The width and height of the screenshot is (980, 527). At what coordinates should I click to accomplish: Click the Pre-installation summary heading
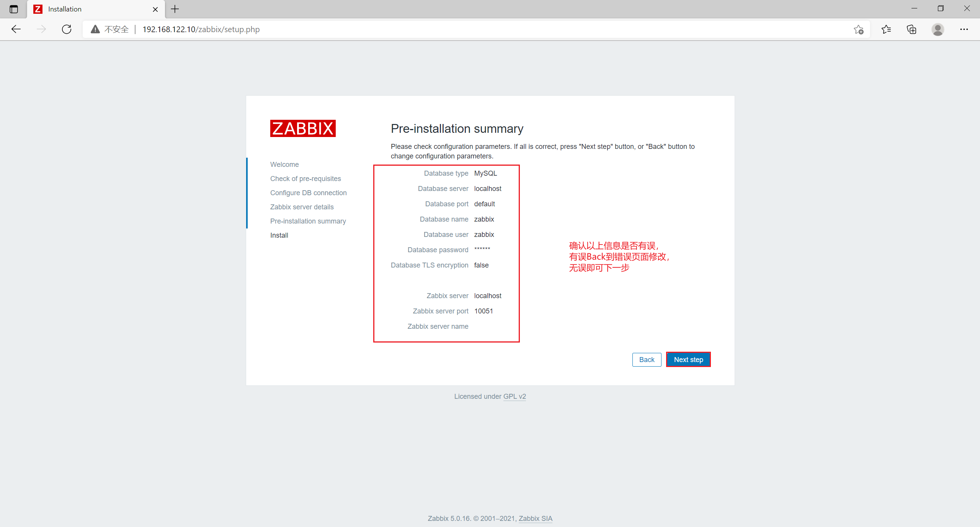457,129
